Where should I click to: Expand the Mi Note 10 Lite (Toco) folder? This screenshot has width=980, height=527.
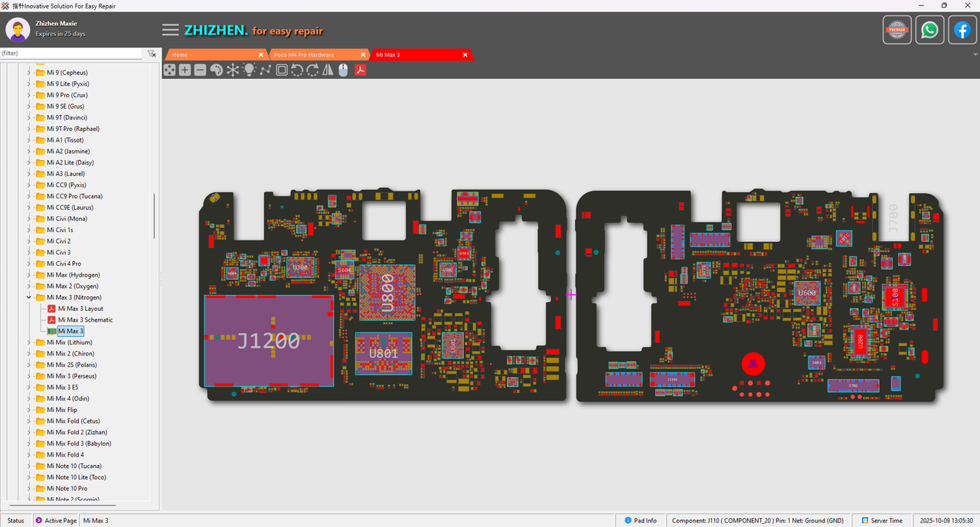[29, 477]
